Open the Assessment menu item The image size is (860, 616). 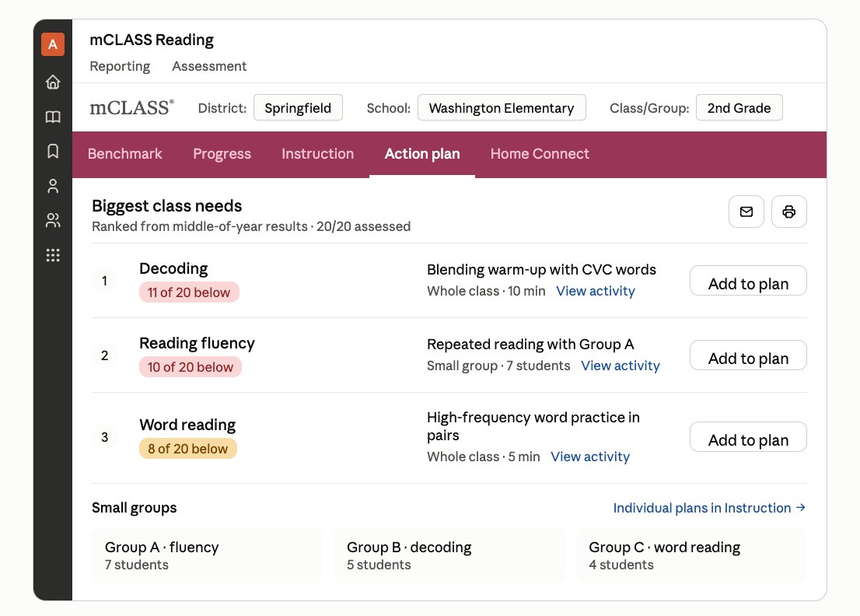pyautogui.click(x=209, y=66)
